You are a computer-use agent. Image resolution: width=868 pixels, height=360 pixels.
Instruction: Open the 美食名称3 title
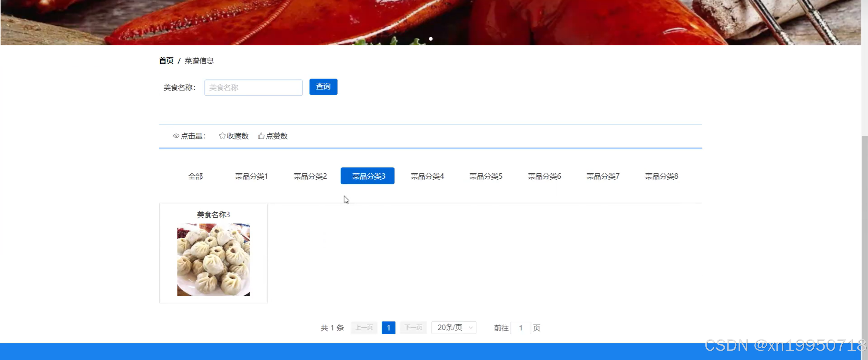point(213,215)
